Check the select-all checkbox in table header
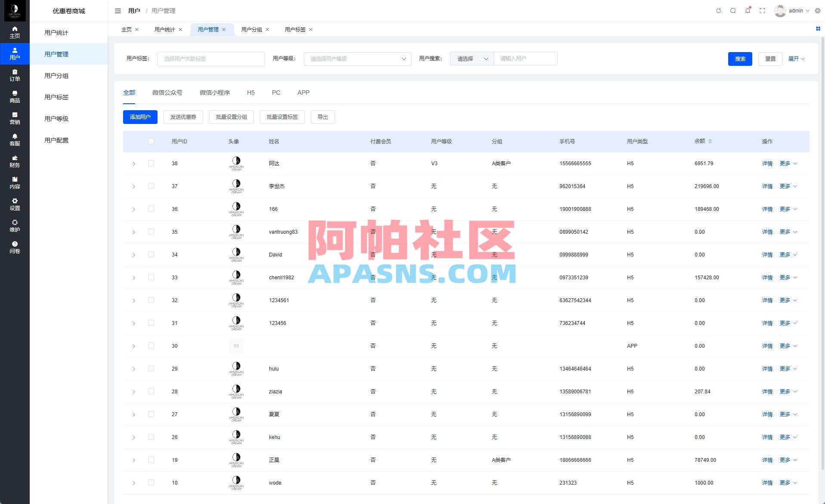Image resolution: width=825 pixels, height=504 pixels. [151, 141]
